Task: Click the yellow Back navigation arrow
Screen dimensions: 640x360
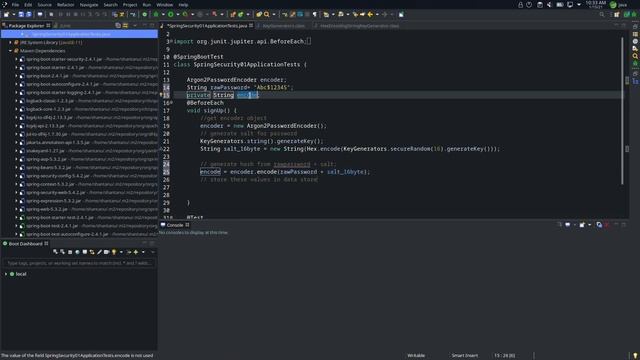Action: tap(370, 14)
